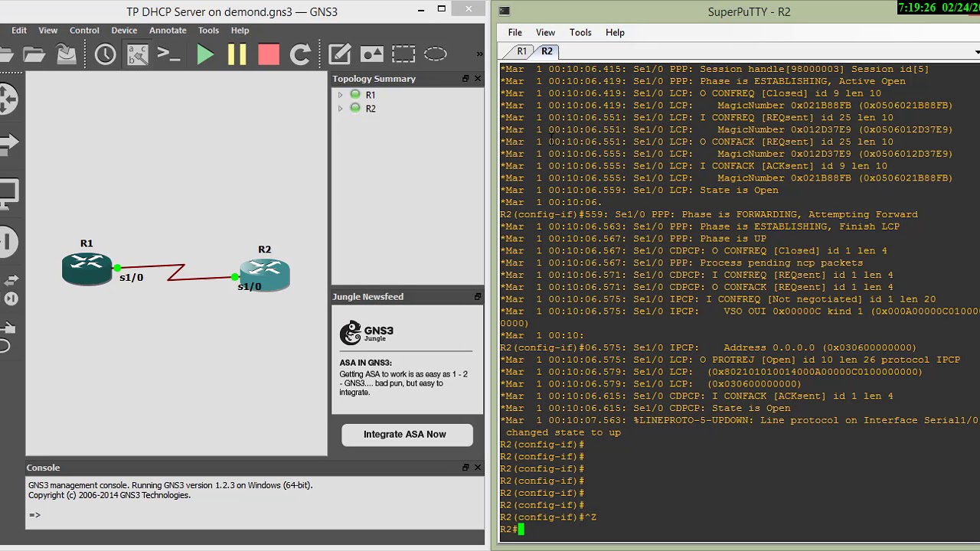The width and height of the screenshot is (980, 551).
Task: Select router R2 on the canvas
Action: 265,275
